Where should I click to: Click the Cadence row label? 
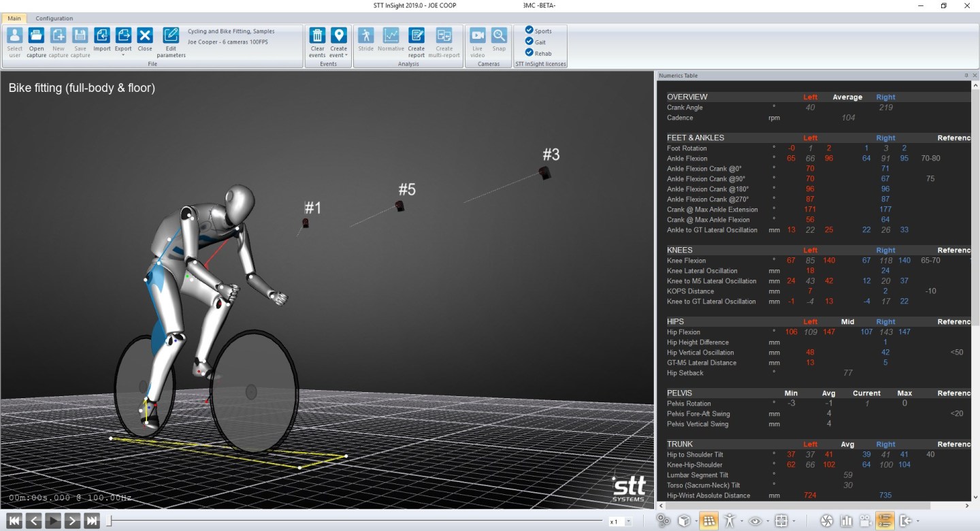[680, 118]
